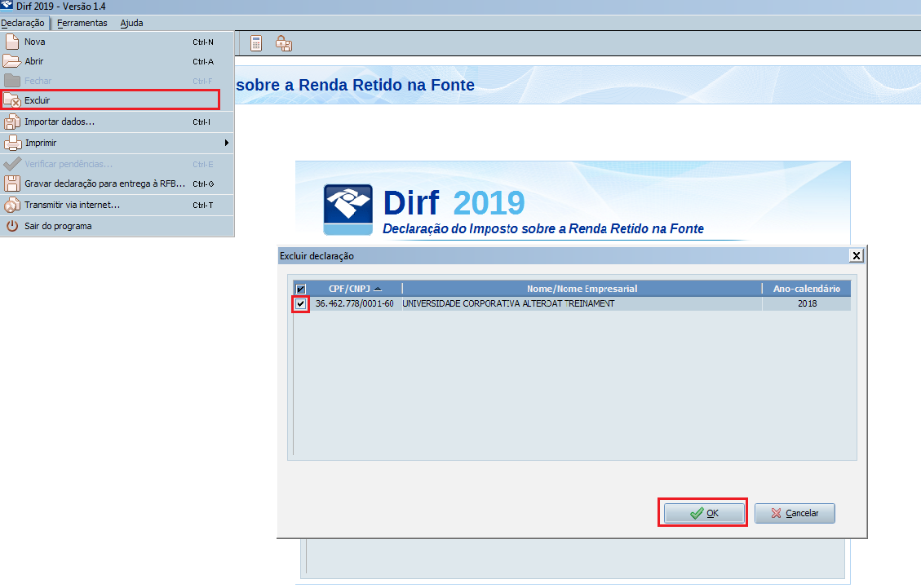Screen dimensions: 921x588
Task: Click the Transmitir via internet globe icon
Action: tap(11, 205)
